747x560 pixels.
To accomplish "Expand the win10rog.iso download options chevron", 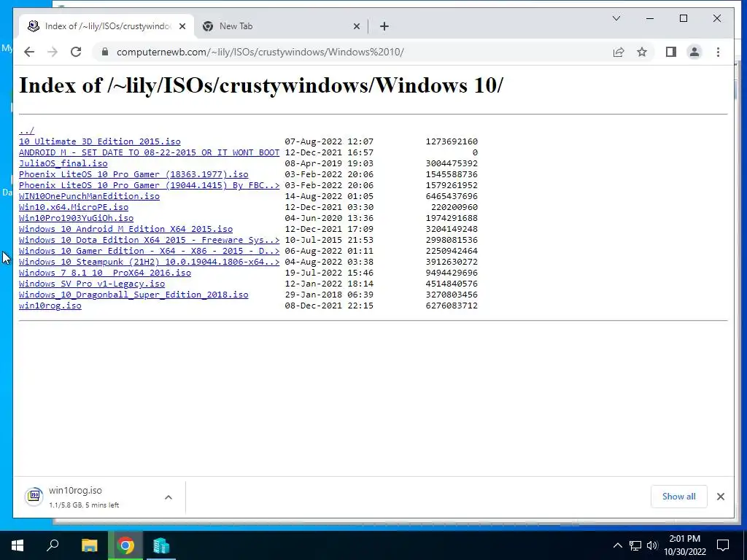I will (169, 497).
